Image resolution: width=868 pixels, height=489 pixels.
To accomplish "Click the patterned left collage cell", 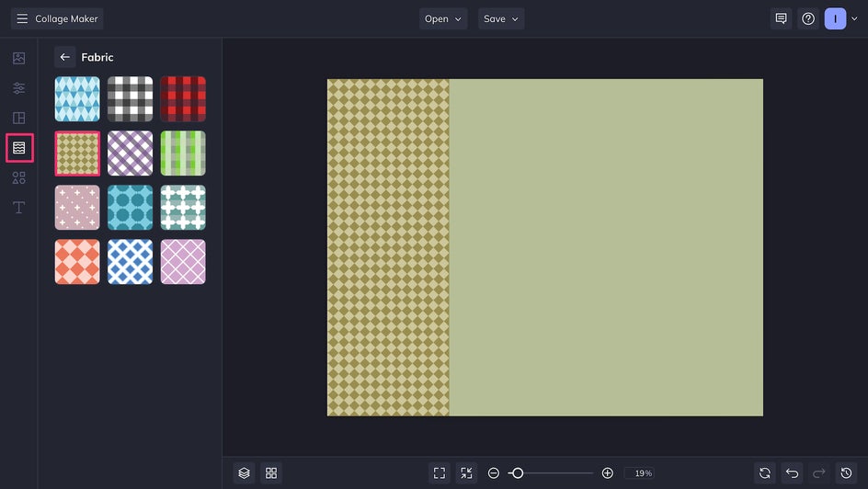I will coord(388,247).
